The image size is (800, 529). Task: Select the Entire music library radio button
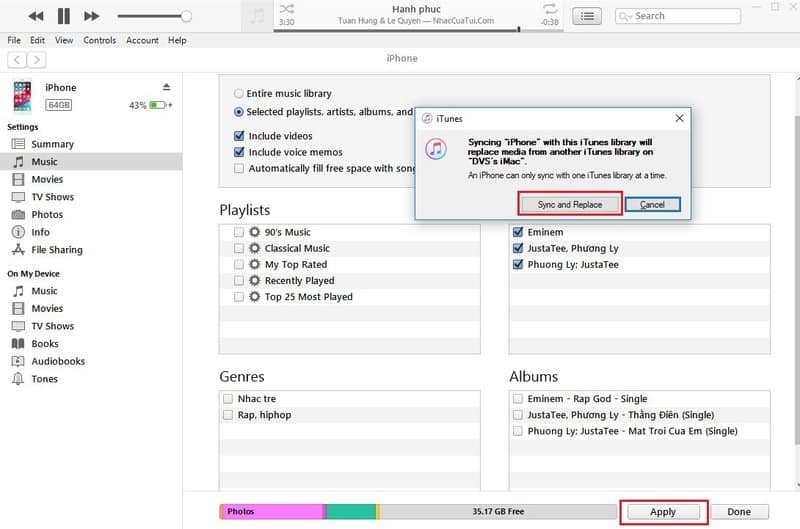239,94
